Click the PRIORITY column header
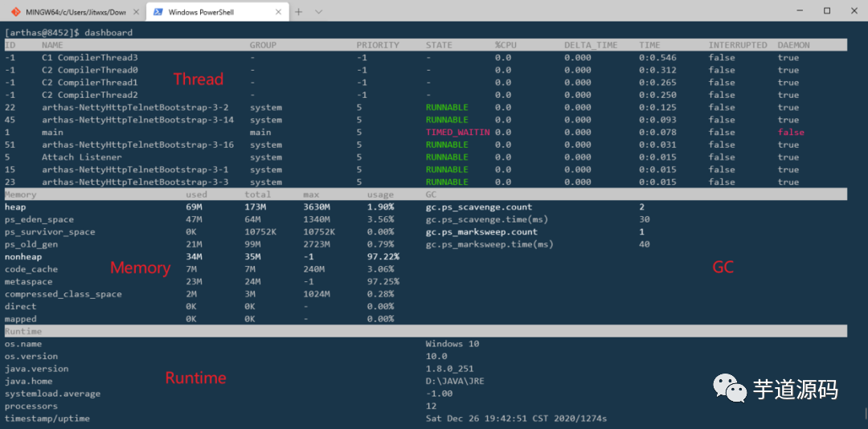Screen dimensions: 868x429 378,45
